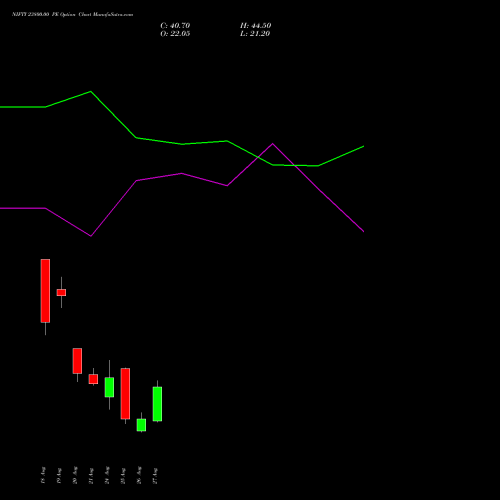500x500 pixels.
Task: Click the 18 Aug date axis label
Action: (x=43, y=475)
